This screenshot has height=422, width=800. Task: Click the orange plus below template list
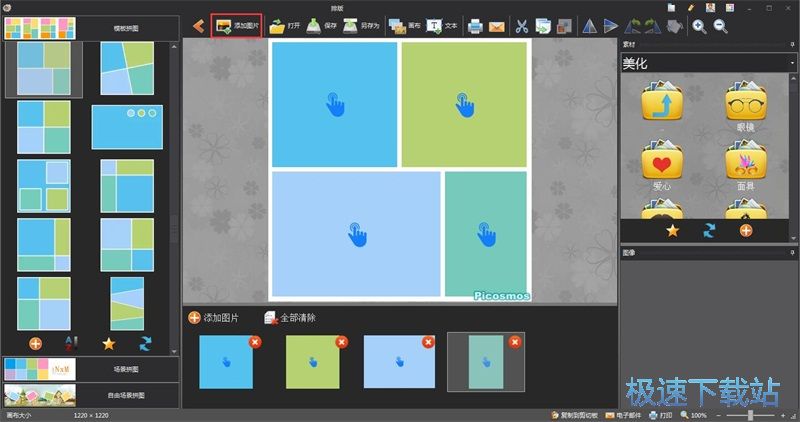click(35, 343)
